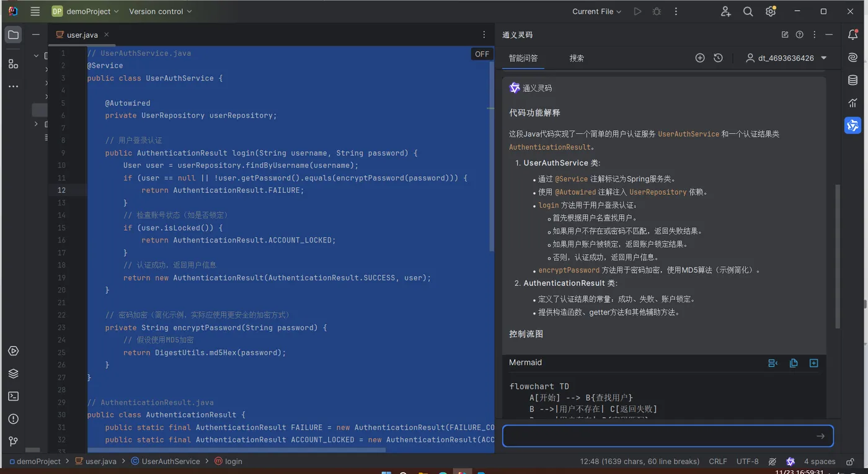The height and width of the screenshot is (474, 868).
Task: Click the crossed-out eye icon in status bar
Action: click(773, 462)
